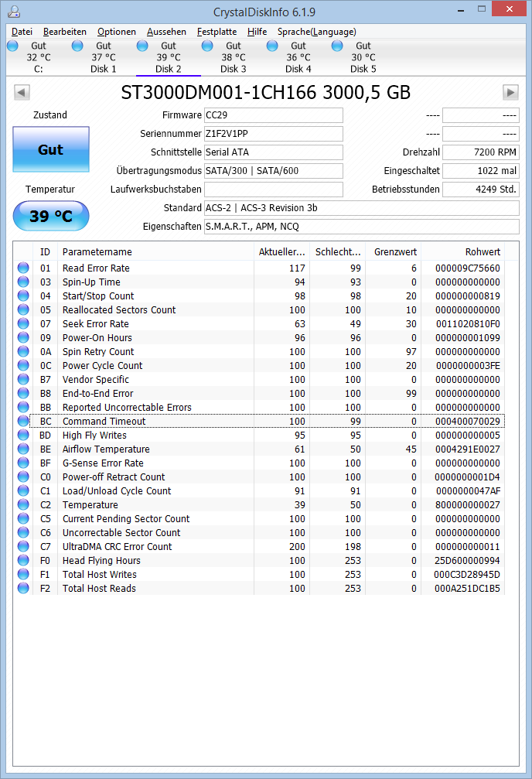Screen dimensions: 532x779
Task: Open the Hilfe menu
Action: point(257,32)
